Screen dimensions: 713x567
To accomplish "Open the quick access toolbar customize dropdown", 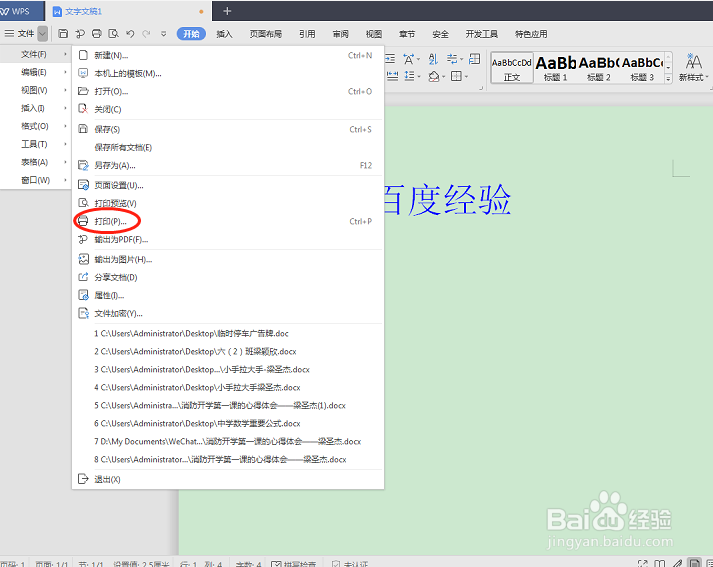I will (163, 34).
